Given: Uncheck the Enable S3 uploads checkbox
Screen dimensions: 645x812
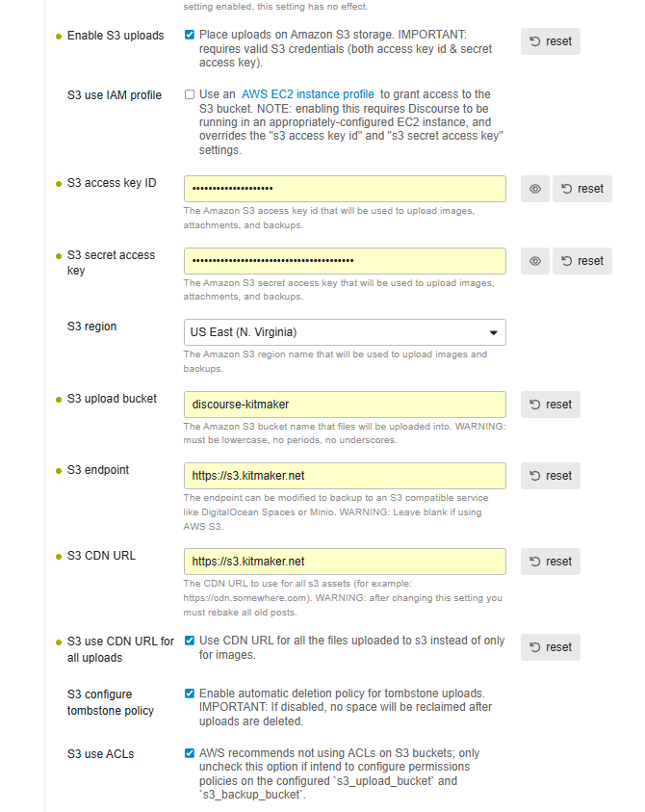Looking at the screenshot, I should (190, 35).
